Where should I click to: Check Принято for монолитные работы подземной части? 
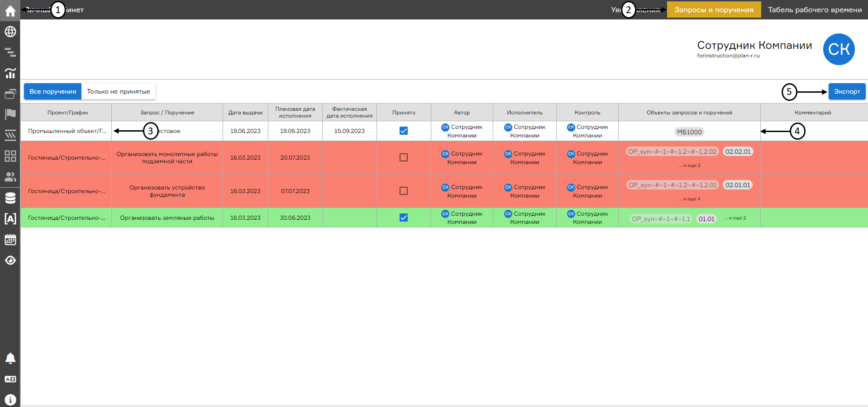(x=403, y=157)
